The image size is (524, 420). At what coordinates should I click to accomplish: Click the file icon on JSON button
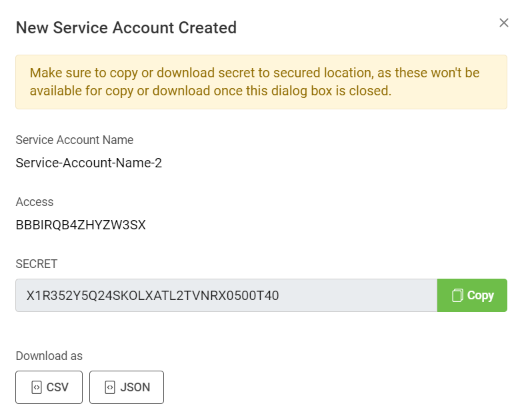click(x=110, y=387)
